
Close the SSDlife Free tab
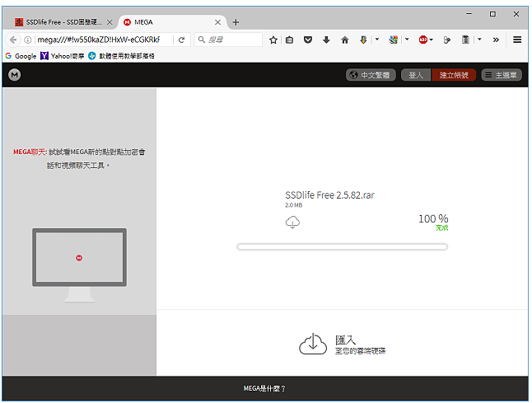[110, 22]
